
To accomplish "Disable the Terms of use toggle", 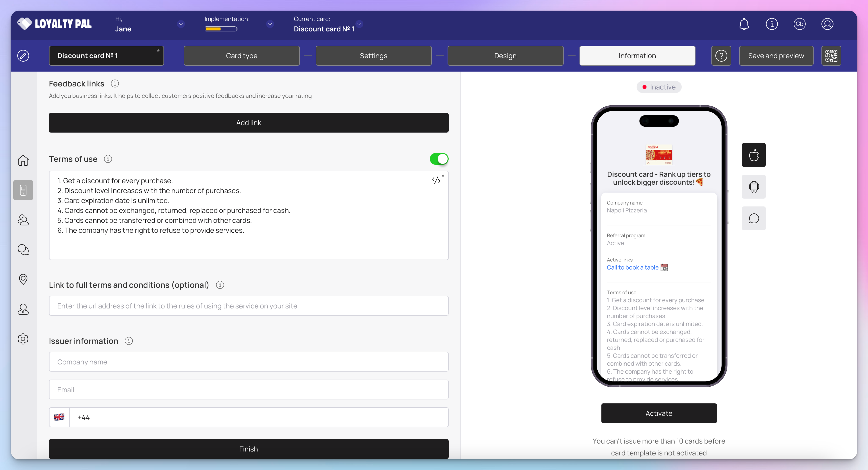I will [439, 159].
